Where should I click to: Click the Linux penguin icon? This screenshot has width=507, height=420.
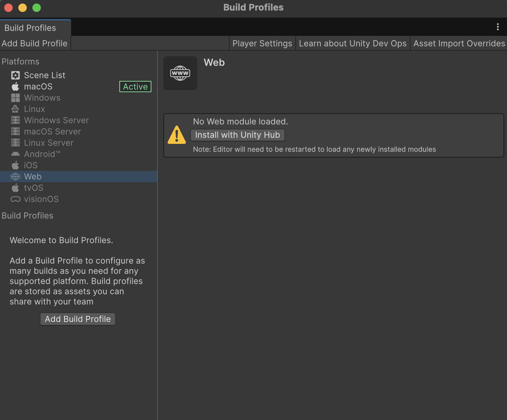[15, 109]
